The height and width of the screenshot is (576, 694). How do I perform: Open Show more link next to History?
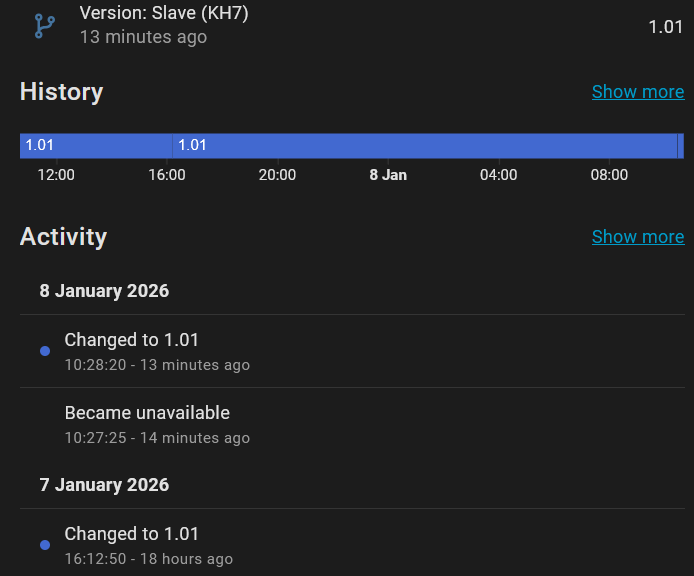point(637,92)
